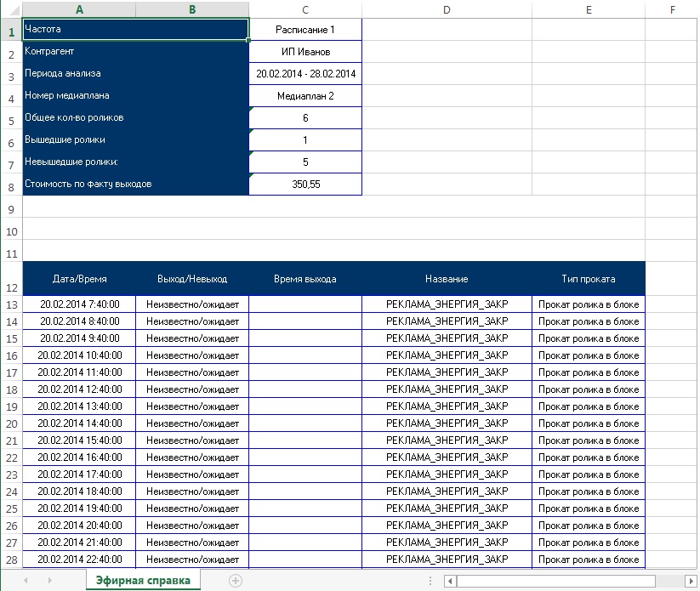
Task: Click the horizontal scrollbar right arrow
Action: pos(691,581)
